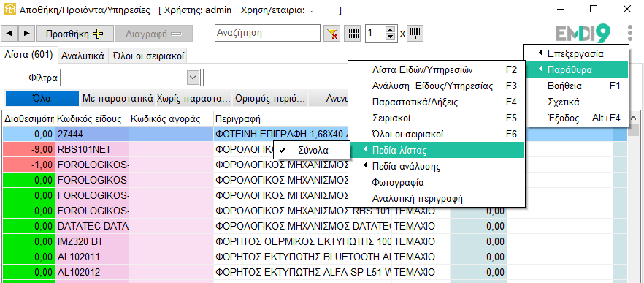The image size is (644, 283).
Task: Choose Έξοδος Alt+F4 to exit
Action: coord(576,118)
